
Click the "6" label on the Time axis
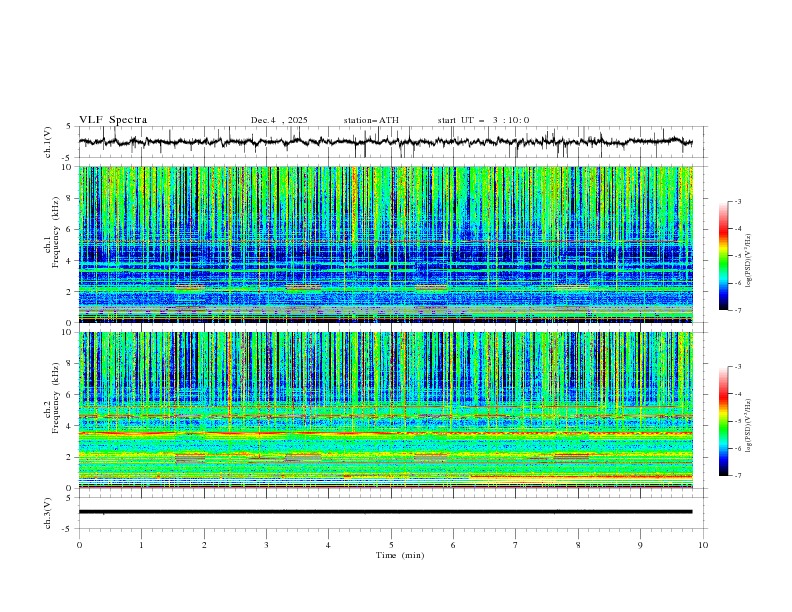coord(454,545)
